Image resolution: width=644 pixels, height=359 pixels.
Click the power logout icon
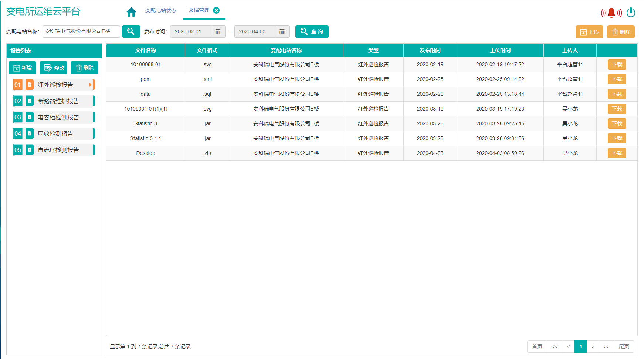point(631,13)
